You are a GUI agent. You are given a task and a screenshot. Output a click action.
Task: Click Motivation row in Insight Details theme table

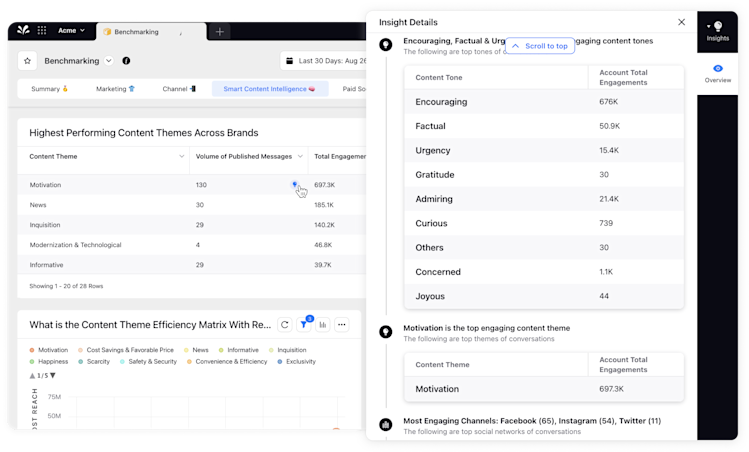[x=544, y=389]
